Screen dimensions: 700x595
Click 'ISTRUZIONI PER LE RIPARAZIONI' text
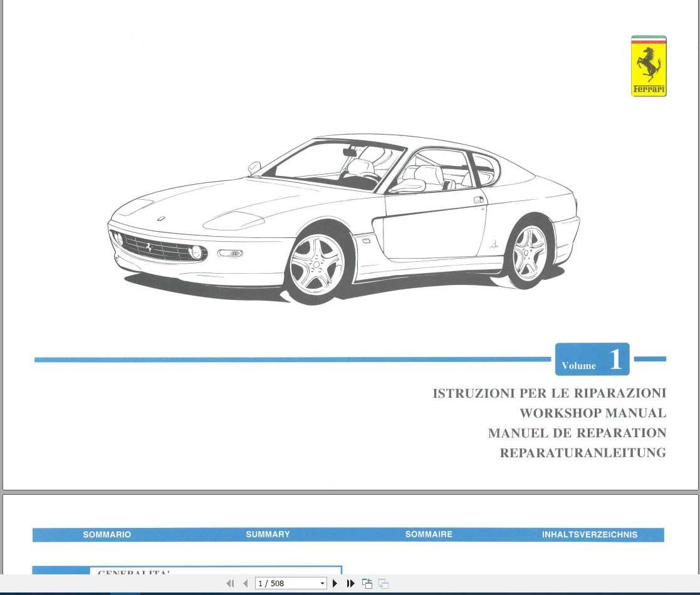click(x=549, y=393)
